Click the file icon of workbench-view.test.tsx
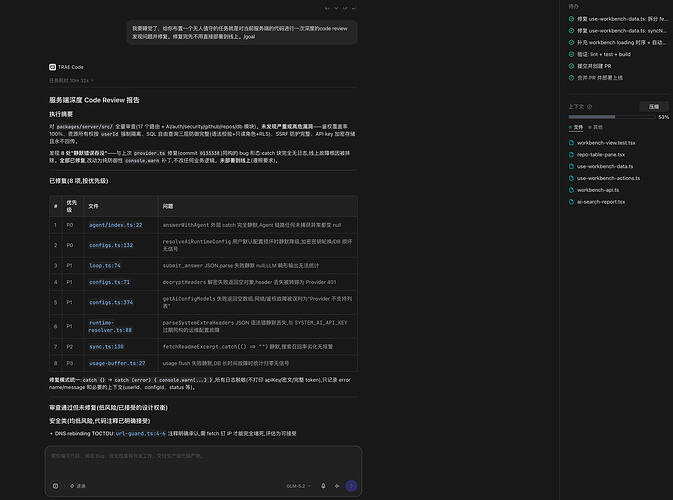The height and width of the screenshot is (500, 673). pos(571,142)
